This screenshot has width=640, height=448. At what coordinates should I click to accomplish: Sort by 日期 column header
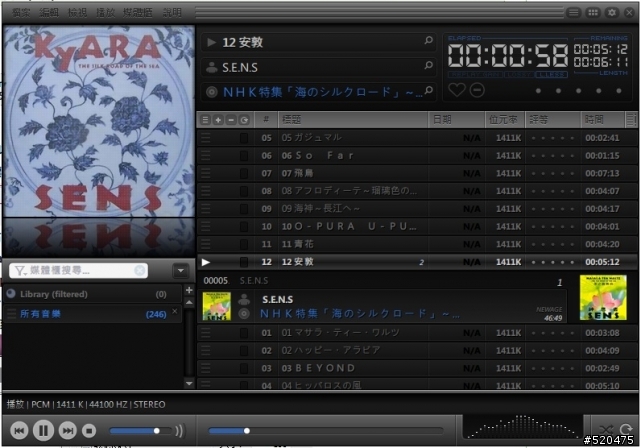coord(456,120)
